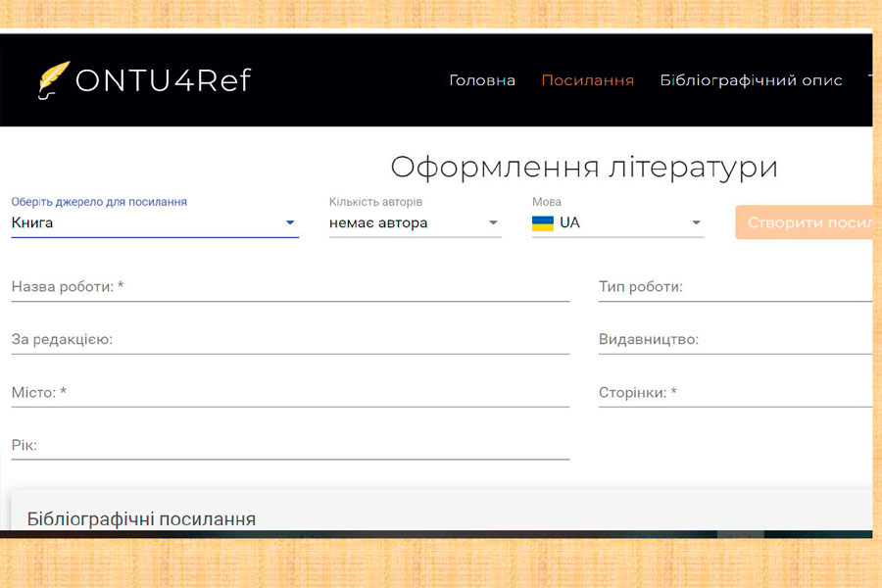882x588 pixels.
Task: Click the Оберіть джерело для посилання label
Action: click(99, 202)
